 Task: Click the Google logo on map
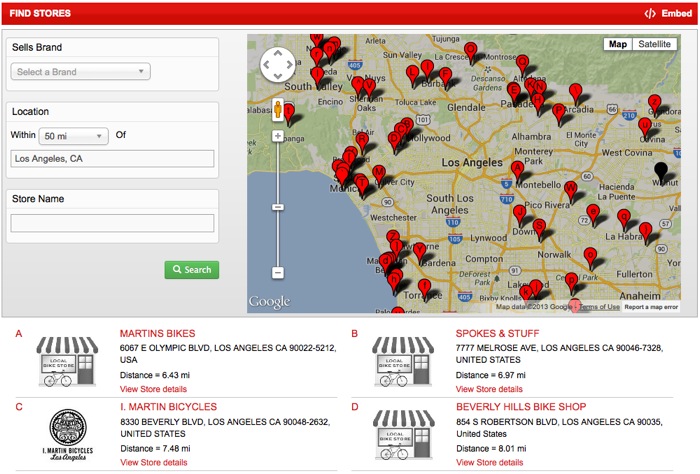269,302
